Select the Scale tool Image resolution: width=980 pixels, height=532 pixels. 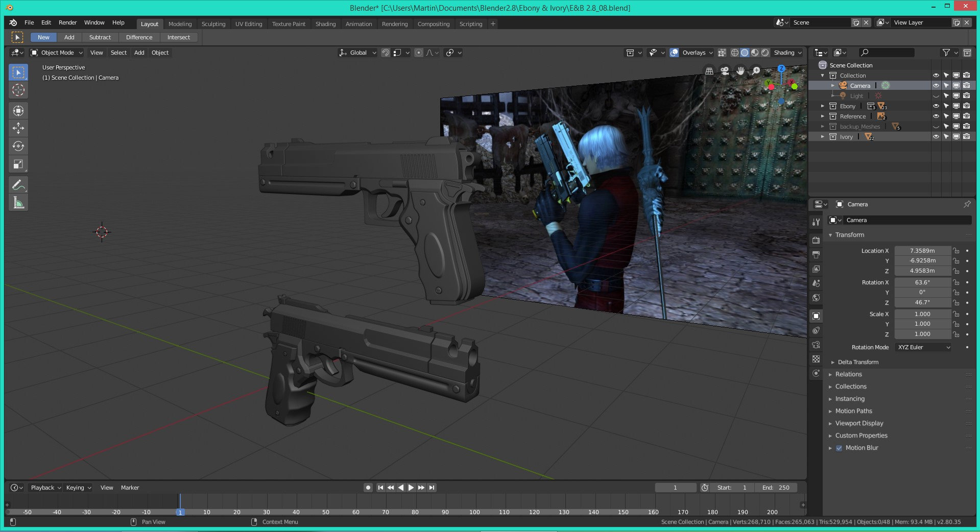18,164
